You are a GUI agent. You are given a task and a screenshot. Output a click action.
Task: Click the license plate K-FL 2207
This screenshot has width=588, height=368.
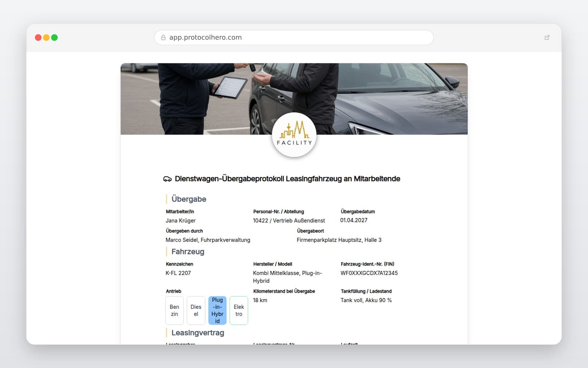pos(178,273)
